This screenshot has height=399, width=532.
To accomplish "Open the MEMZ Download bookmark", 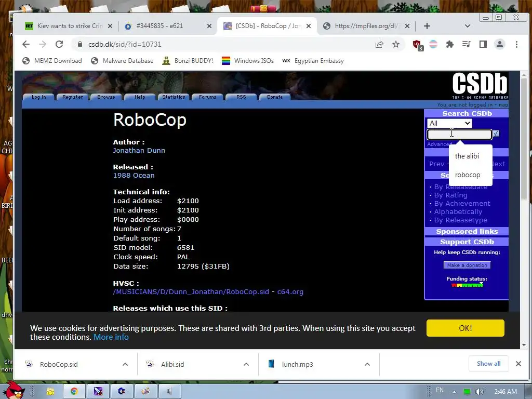I will [52, 61].
